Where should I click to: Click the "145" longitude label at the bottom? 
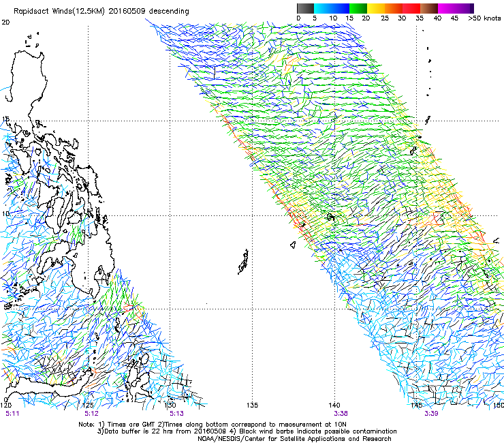[417, 406]
